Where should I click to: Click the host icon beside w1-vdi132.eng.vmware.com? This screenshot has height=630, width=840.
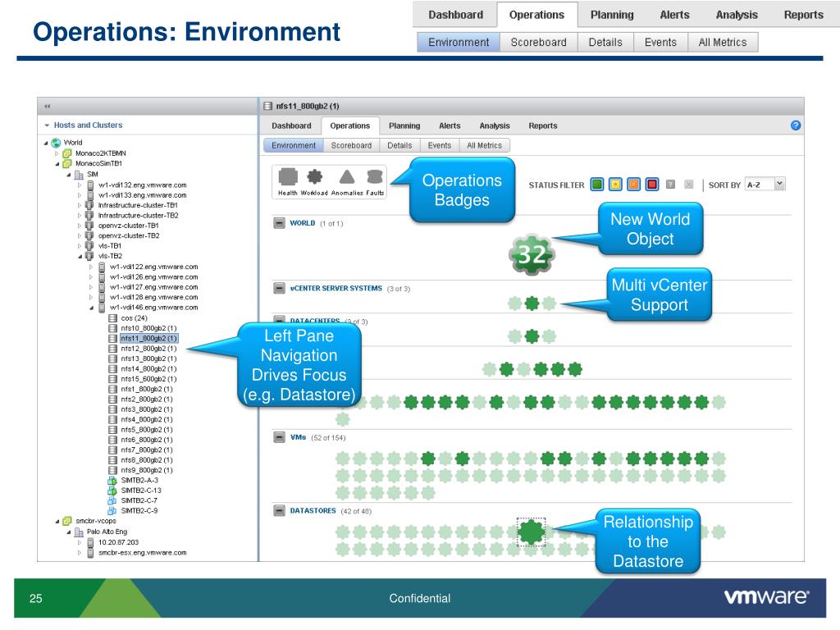90,185
